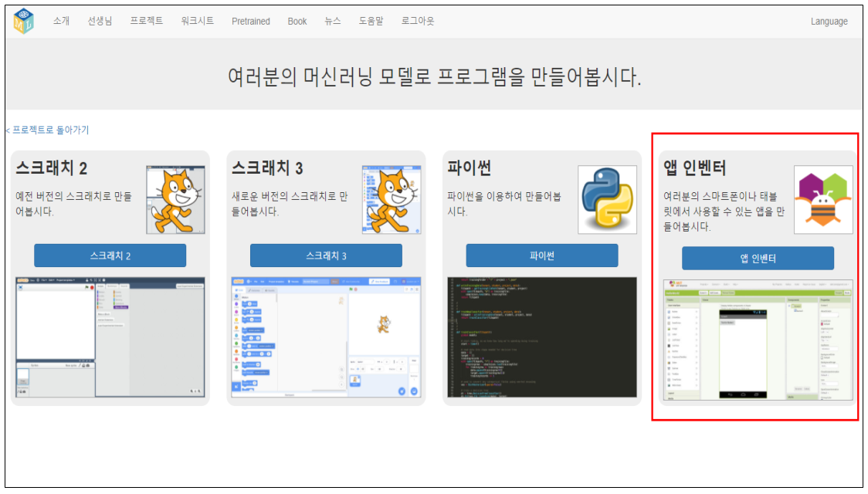
Task: Click the '예전 버전의 스크래치로' description text
Action: tap(73, 204)
